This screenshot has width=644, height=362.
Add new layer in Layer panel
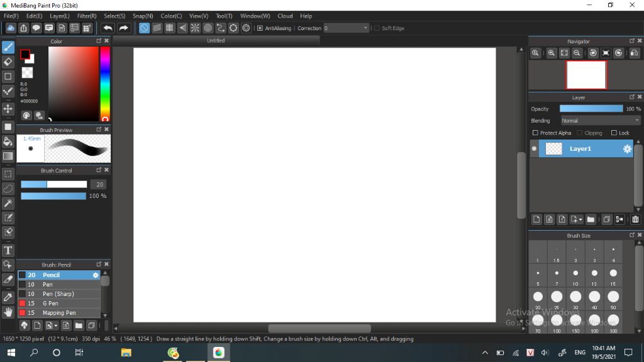[x=536, y=219]
